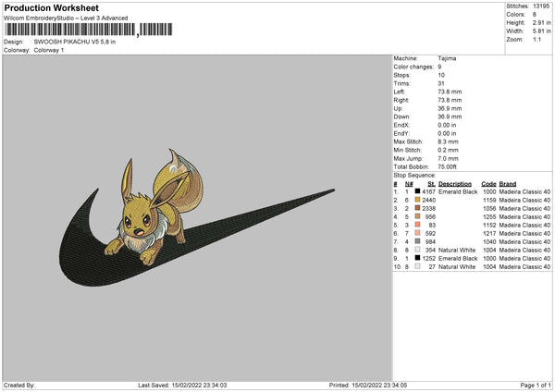Click the barcode under the worksheet title
This screenshot has height=392, width=555.
(x=89, y=30)
